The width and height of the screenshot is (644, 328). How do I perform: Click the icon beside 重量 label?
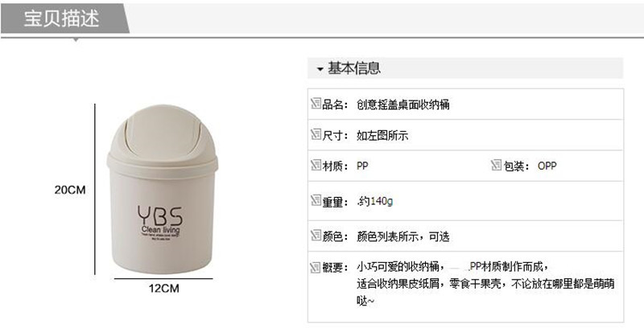(x=316, y=200)
